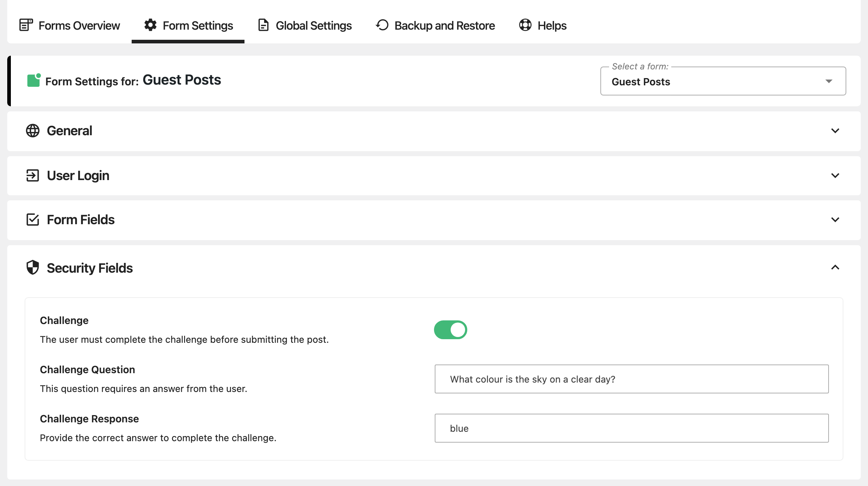Viewport: 868px width, 486px height.
Task: Click the Helps lifebuoy icon
Action: pos(525,25)
